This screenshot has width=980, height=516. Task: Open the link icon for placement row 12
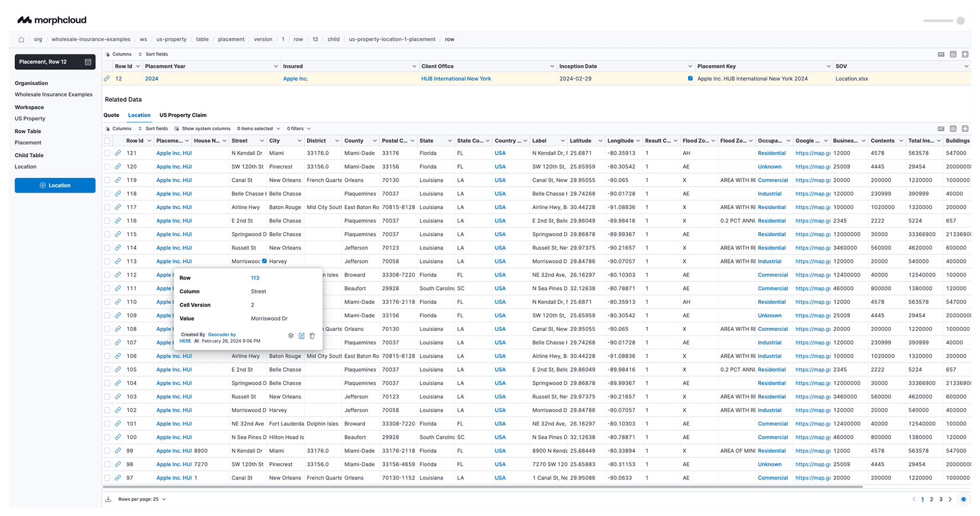(x=107, y=79)
